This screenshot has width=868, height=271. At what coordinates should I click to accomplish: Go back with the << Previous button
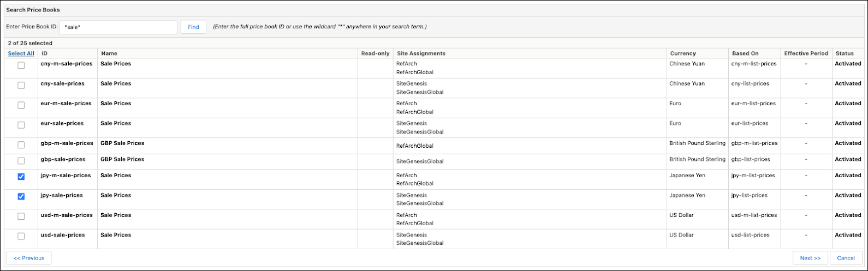(x=29, y=258)
